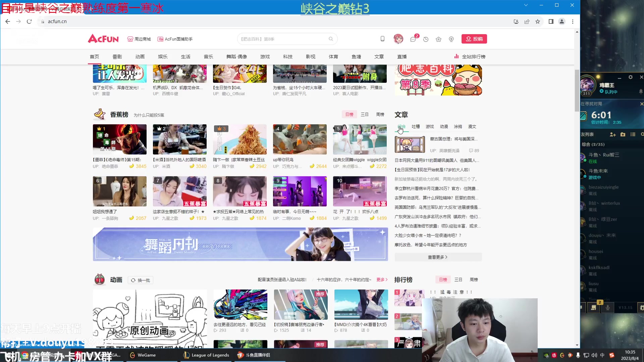Open the AcFun messages icon with notification badge

413,39
